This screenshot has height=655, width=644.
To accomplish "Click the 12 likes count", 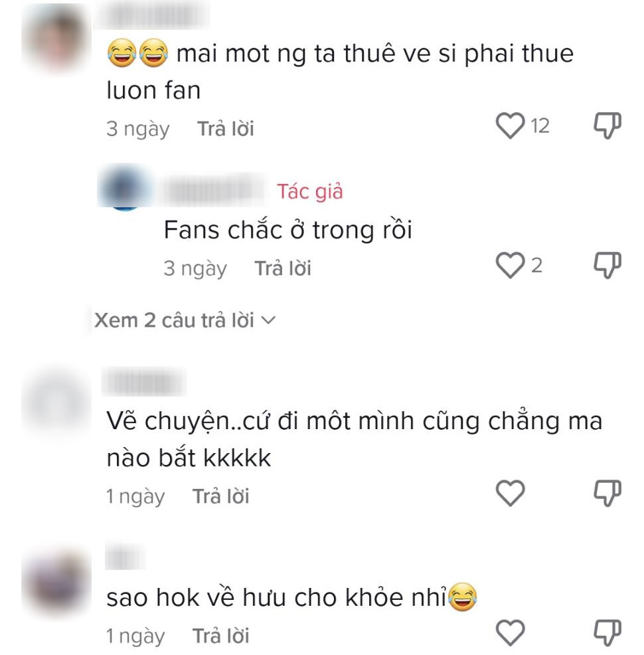I will (x=540, y=126).
